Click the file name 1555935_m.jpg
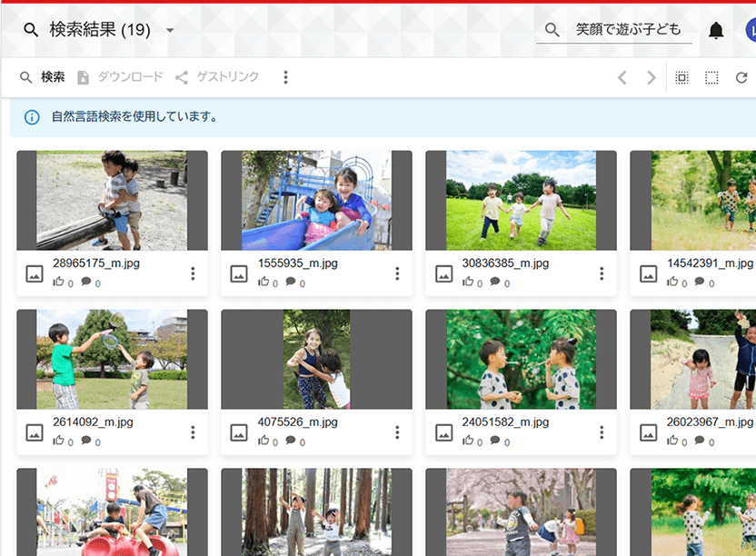Screen dimensions: 756x556 pyautogui.click(x=297, y=263)
